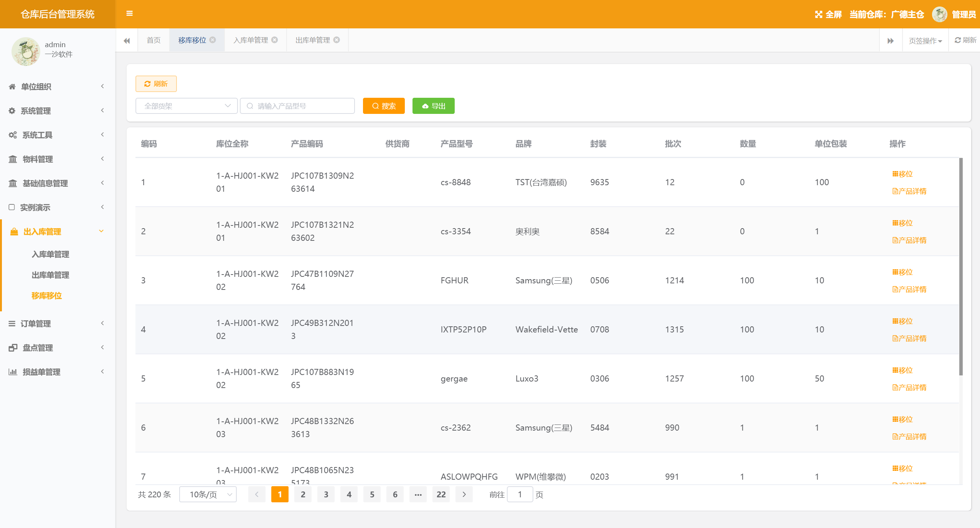Click admin profile avatar in sidebar
The height and width of the screenshot is (528, 980).
click(x=26, y=51)
